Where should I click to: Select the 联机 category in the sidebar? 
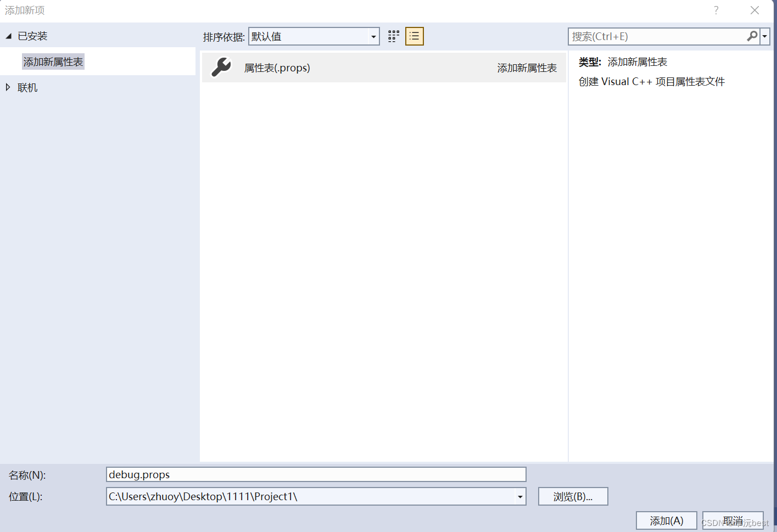pyautogui.click(x=27, y=87)
